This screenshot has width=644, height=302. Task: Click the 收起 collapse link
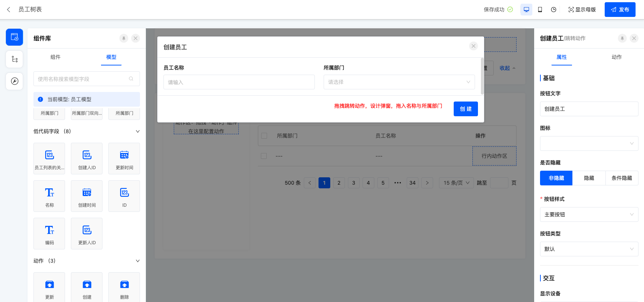click(507, 68)
